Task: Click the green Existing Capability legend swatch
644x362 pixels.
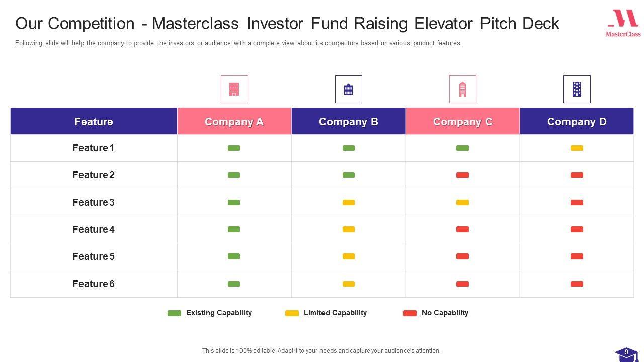Action: point(174,313)
